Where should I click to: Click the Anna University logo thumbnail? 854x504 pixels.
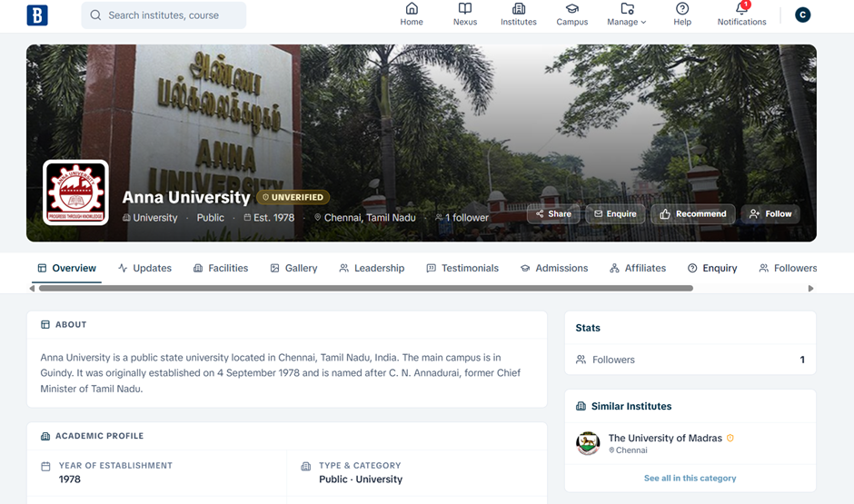pos(76,193)
